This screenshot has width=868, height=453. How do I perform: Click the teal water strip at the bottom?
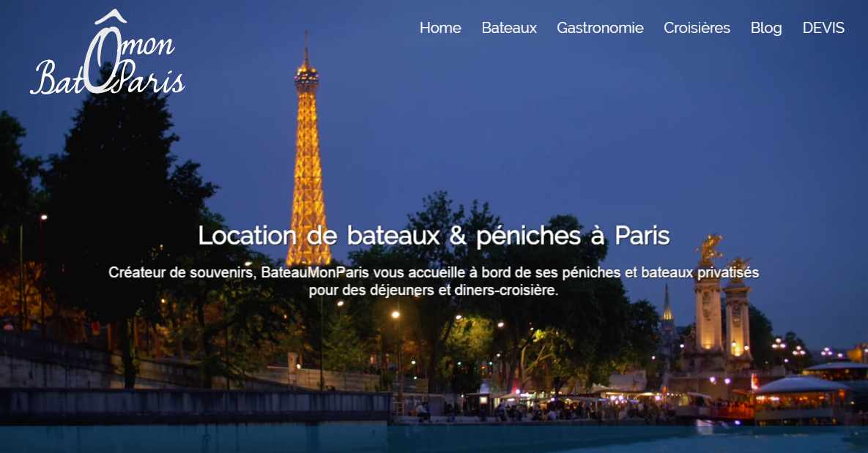[x=434, y=440]
